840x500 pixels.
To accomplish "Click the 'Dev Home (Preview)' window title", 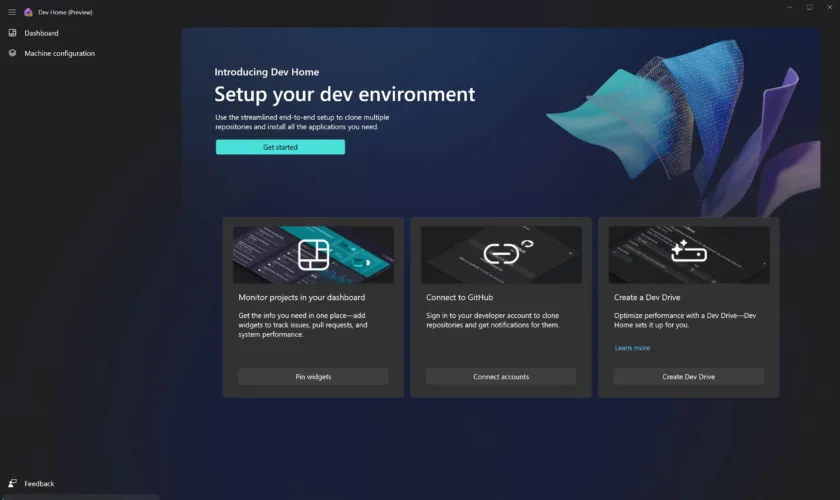I will [65, 12].
